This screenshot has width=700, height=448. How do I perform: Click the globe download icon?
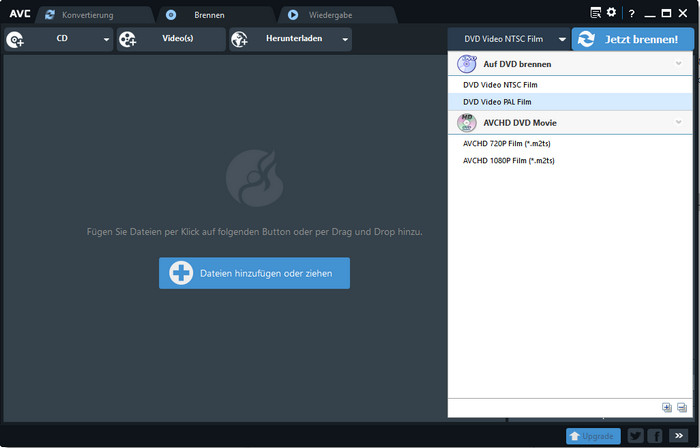pyautogui.click(x=240, y=40)
